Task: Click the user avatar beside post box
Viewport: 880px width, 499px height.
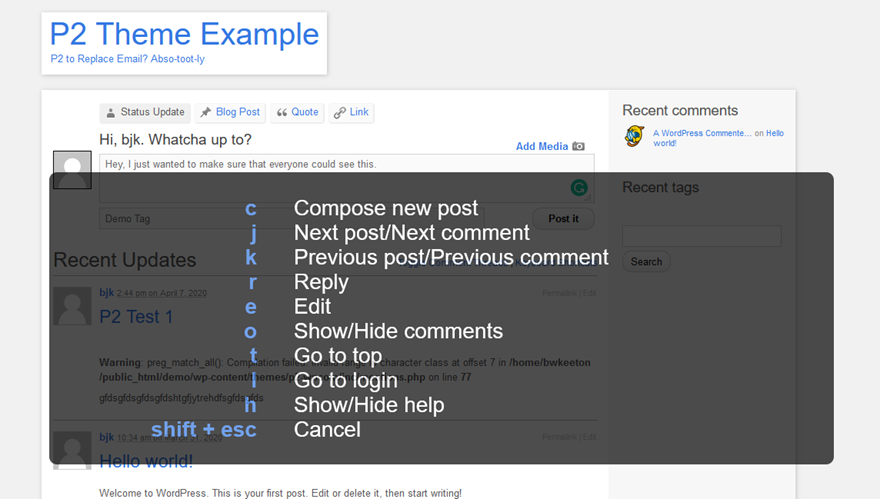Action: coord(72,170)
